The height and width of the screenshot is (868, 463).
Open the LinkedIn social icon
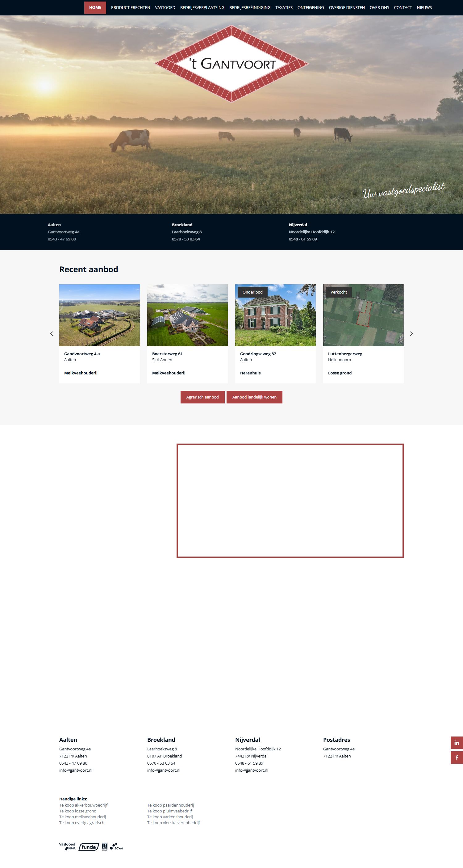[457, 743]
